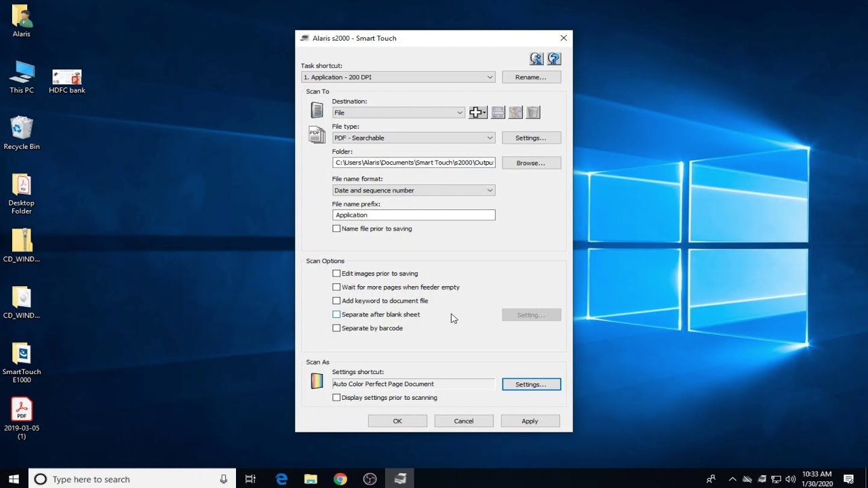Image resolution: width=868 pixels, height=488 pixels.
Task: Enable Name file prior to saving
Action: pyautogui.click(x=336, y=228)
